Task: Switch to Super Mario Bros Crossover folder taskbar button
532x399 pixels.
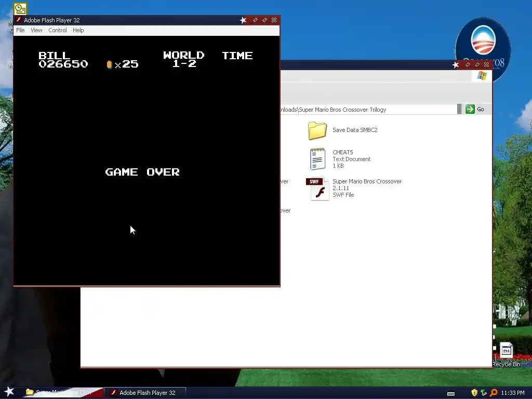Action: pos(63,393)
